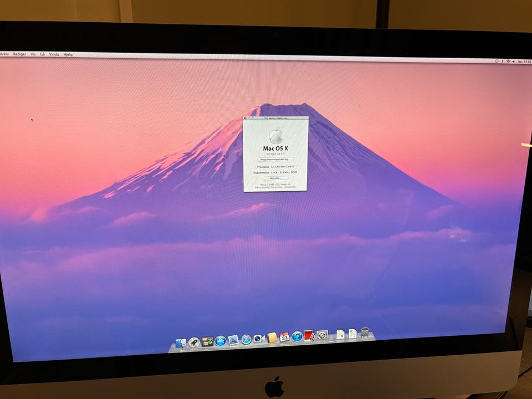Open the Gå menu
The image size is (532, 399).
coord(43,54)
